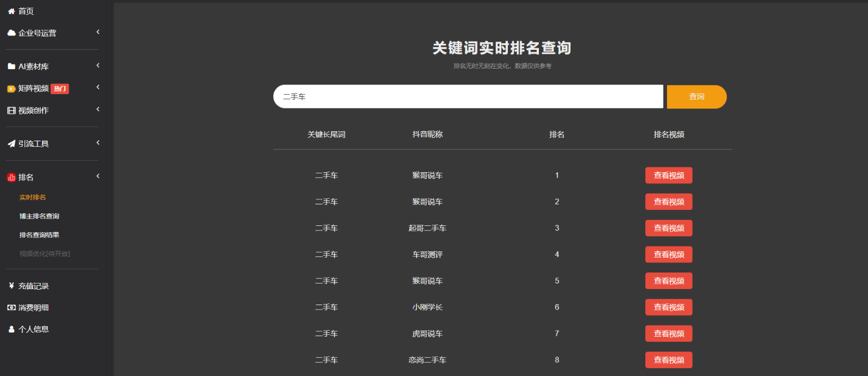This screenshot has height=376, width=868.
Task: Click the yen icon beside 充值记录
Action: [x=11, y=286]
